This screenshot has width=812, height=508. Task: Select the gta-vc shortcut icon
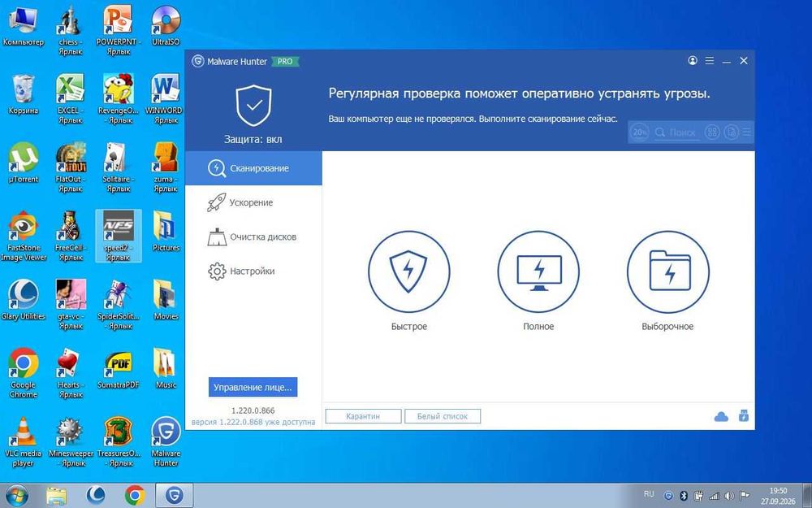click(x=71, y=304)
